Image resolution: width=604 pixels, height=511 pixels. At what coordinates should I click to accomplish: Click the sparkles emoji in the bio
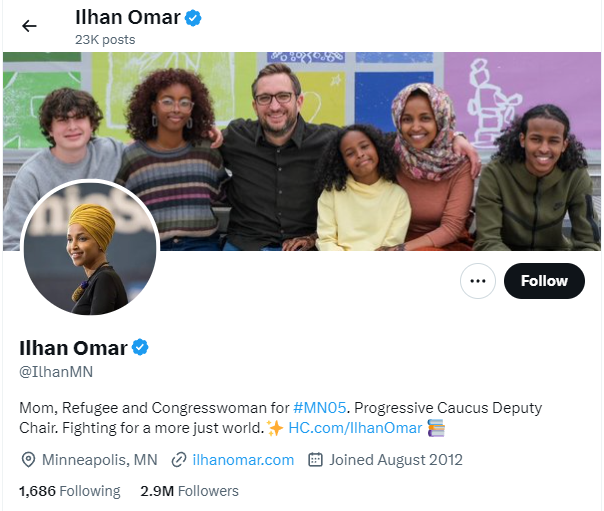tap(275, 428)
